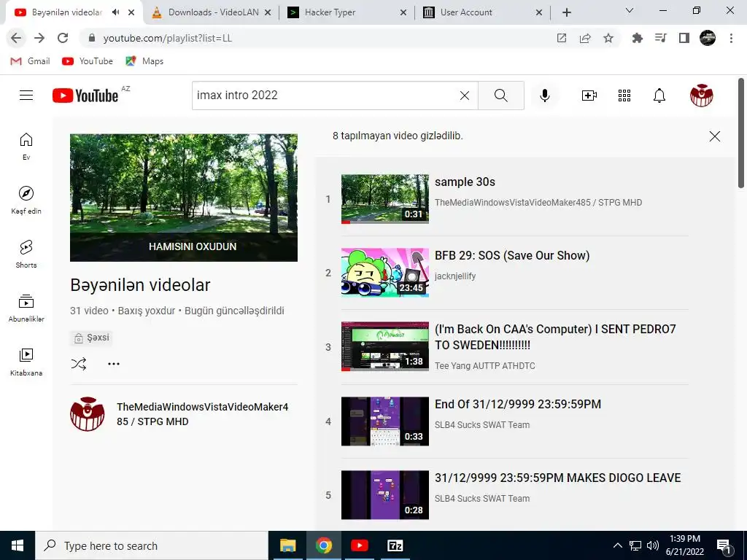
Task: Start voice search with the microphone icon
Action: point(544,96)
